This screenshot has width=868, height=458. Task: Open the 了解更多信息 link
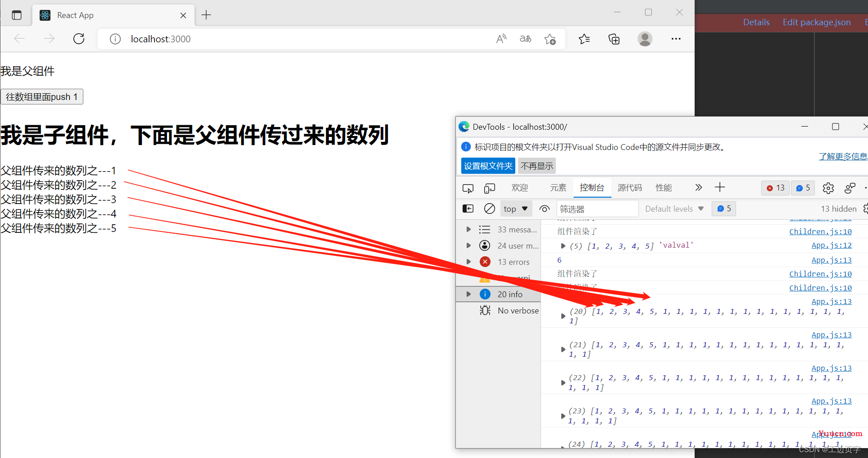843,156
